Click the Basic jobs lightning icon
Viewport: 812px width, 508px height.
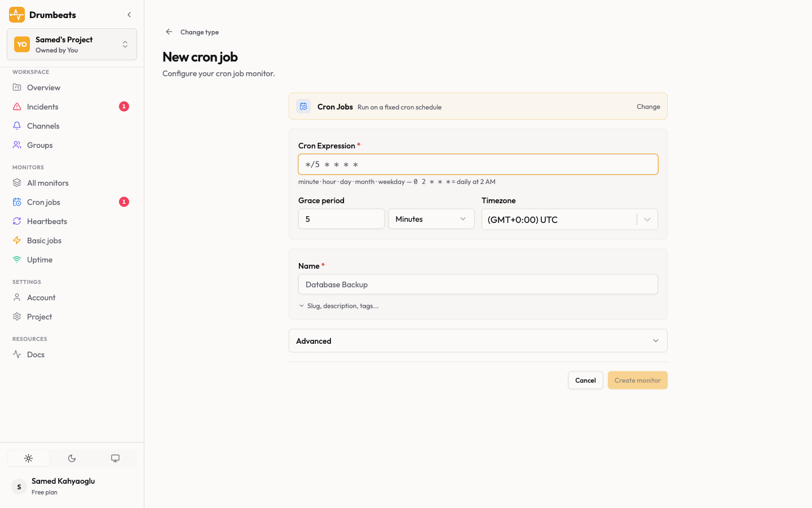pyautogui.click(x=17, y=240)
